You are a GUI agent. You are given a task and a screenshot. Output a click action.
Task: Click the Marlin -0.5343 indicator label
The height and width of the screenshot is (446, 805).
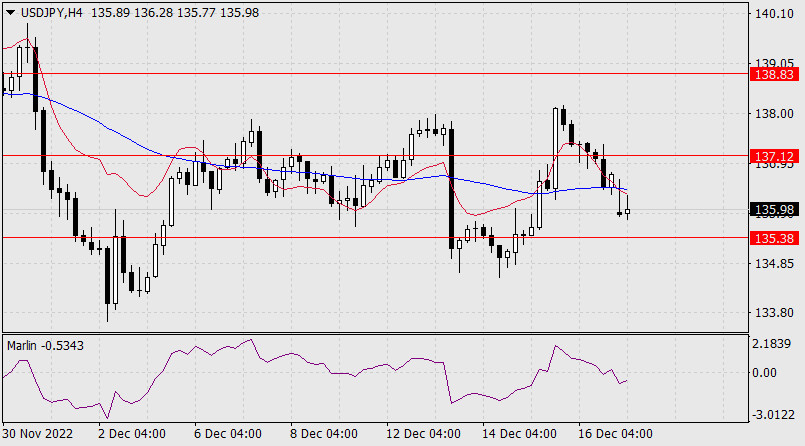point(46,345)
